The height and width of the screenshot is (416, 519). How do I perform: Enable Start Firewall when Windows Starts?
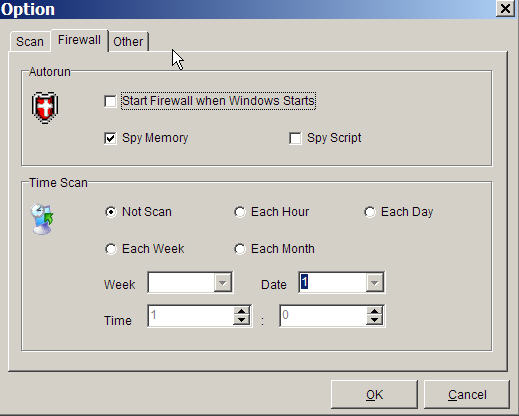point(110,101)
